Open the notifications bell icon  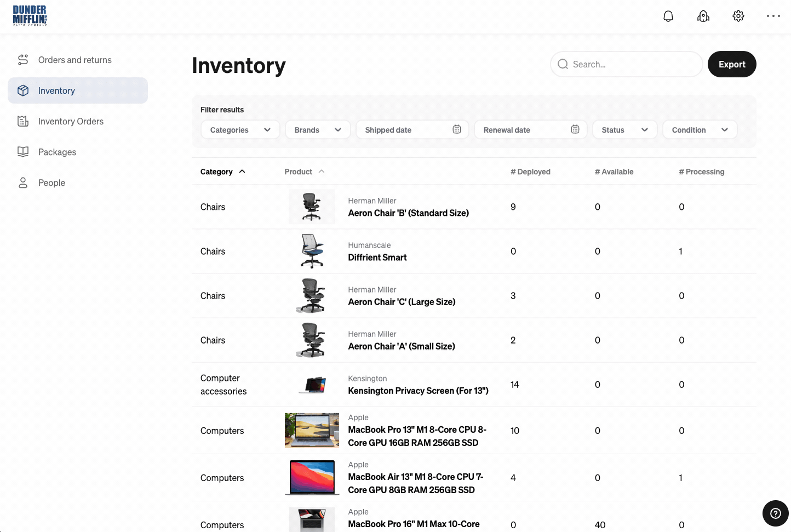668,16
